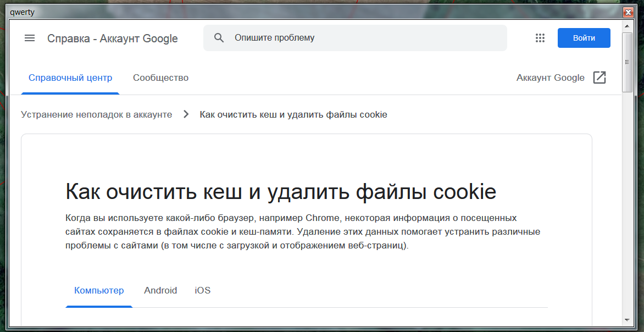
Task: Open the Сообщество tab
Action: (x=160, y=78)
